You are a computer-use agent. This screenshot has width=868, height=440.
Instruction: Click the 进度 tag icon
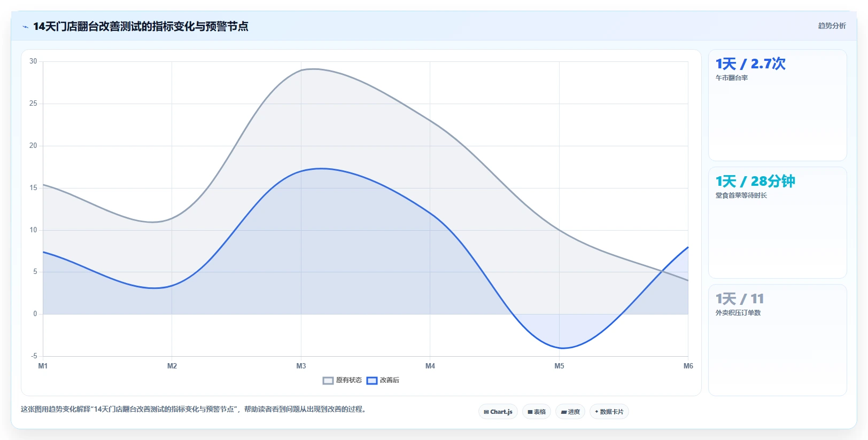tap(564, 412)
